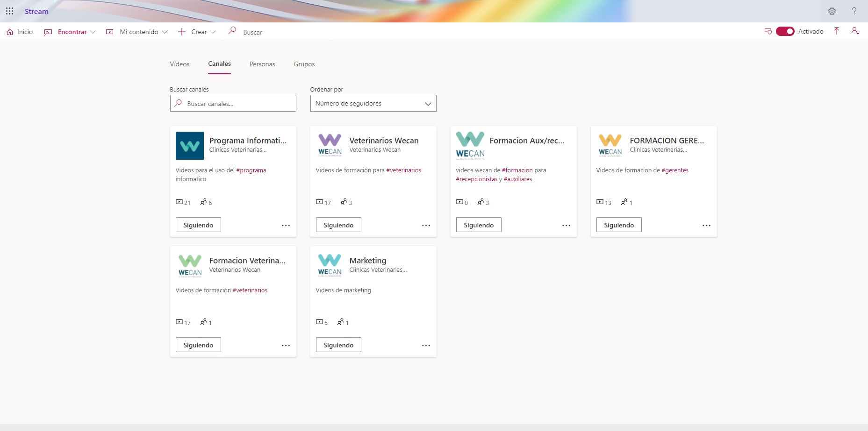Open the #formacion hashtag link
Viewport: 868px width, 431px height.
[x=517, y=170]
